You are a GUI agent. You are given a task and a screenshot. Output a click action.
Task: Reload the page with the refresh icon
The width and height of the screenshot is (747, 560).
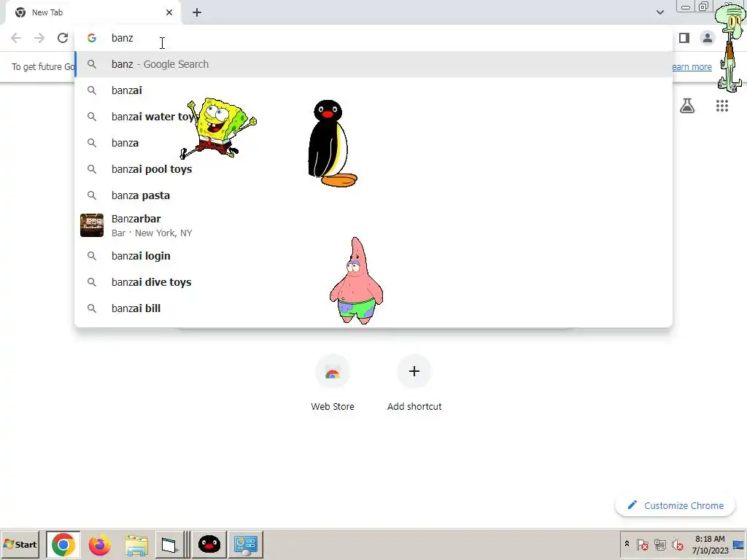(x=63, y=38)
